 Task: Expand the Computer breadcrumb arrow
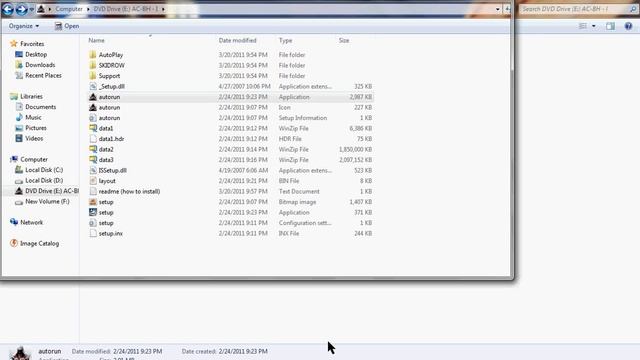pos(88,9)
